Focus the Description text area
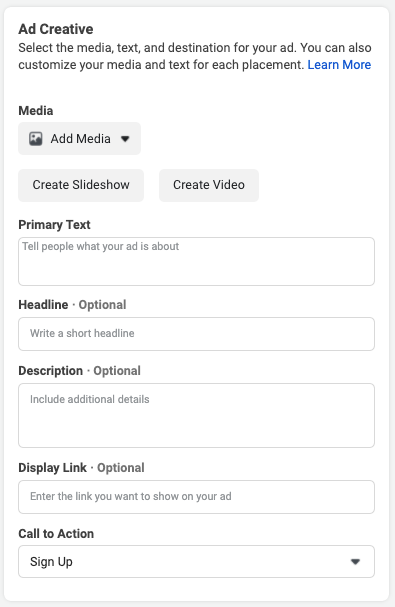The width and height of the screenshot is (395, 607). tap(196, 415)
